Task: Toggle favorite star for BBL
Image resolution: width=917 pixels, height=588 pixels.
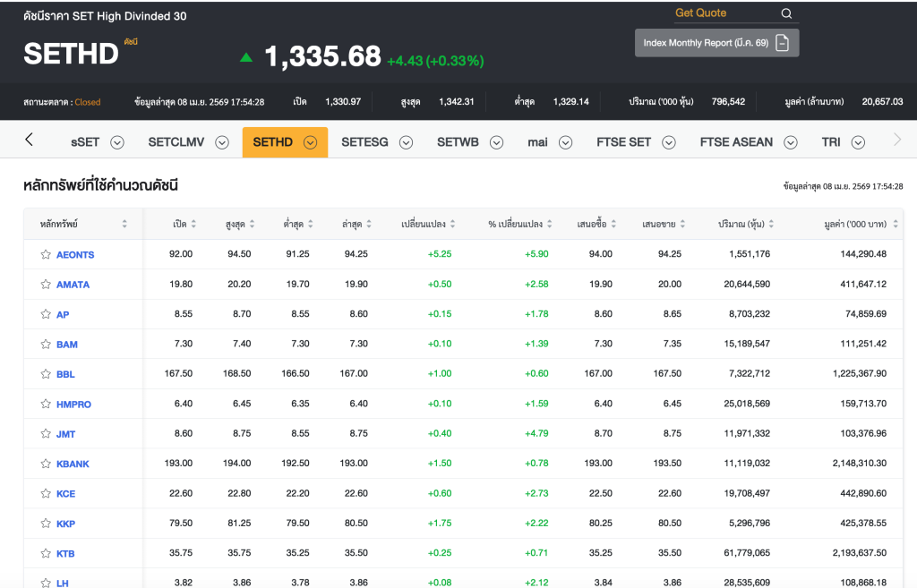Action: click(46, 373)
